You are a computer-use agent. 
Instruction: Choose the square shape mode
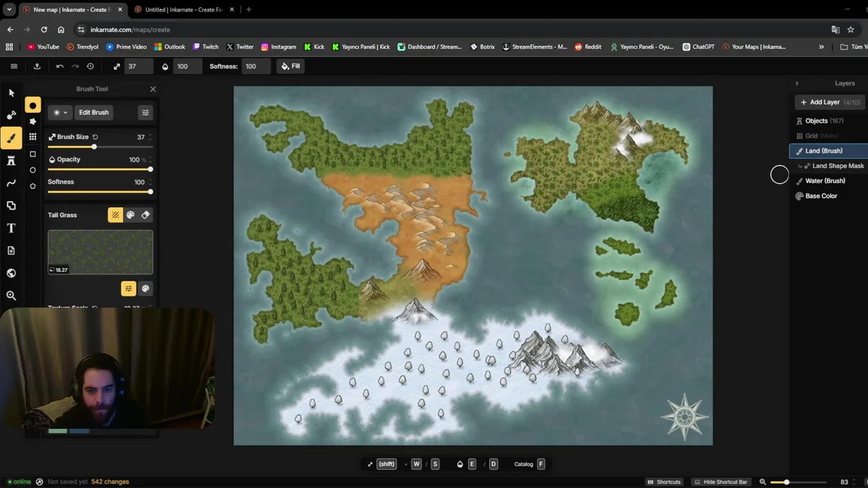click(33, 154)
